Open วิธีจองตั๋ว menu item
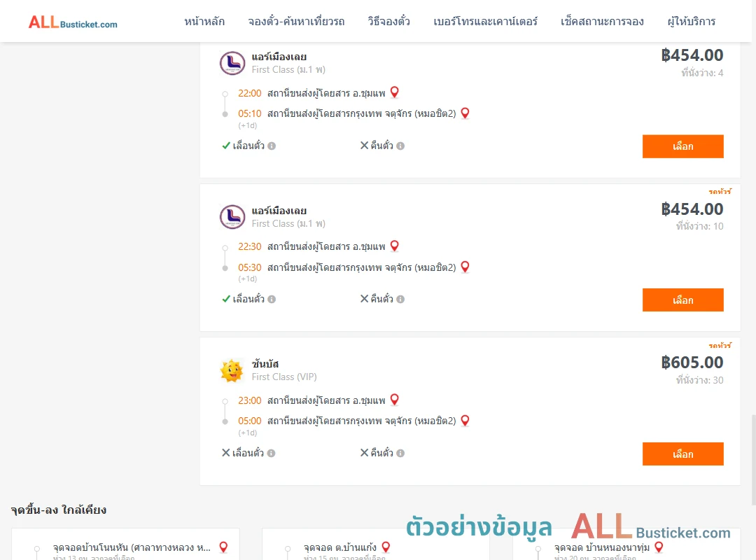 pyautogui.click(x=388, y=22)
